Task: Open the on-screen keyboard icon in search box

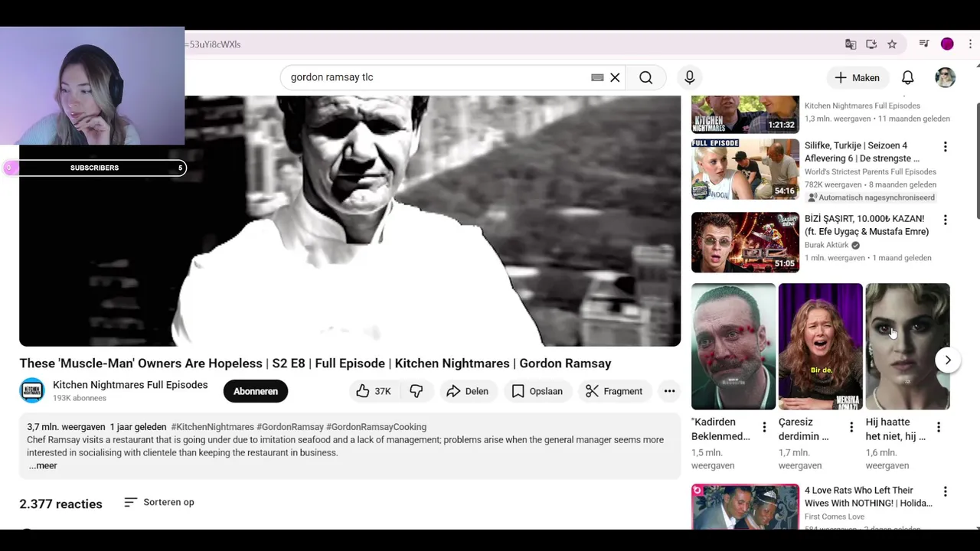Action: click(x=597, y=77)
